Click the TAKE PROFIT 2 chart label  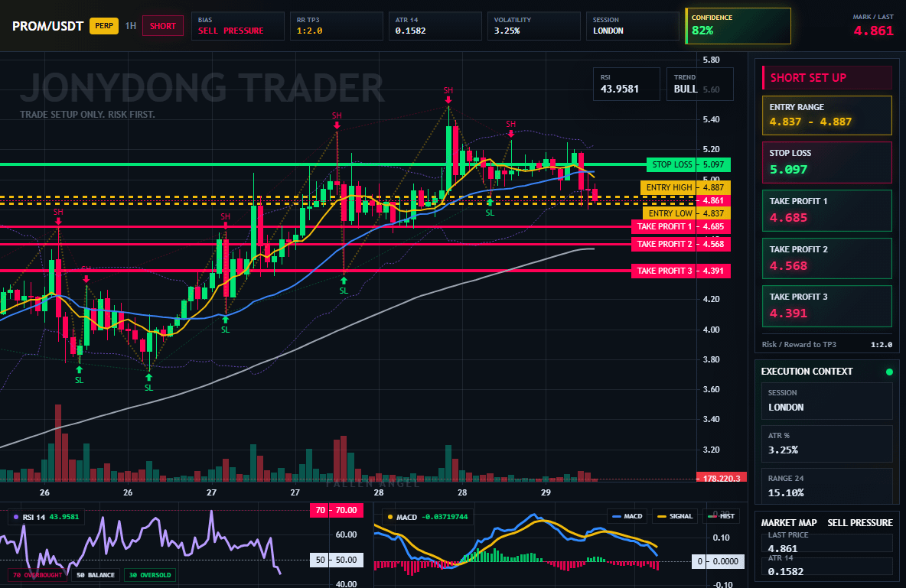[x=681, y=245]
